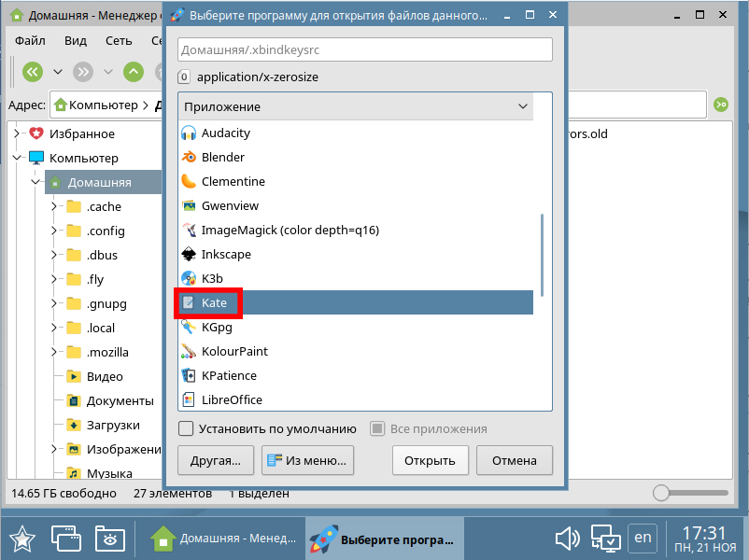Select LibreOffice application entry
The width and height of the screenshot is (749, 560).
tap(232, 399)
